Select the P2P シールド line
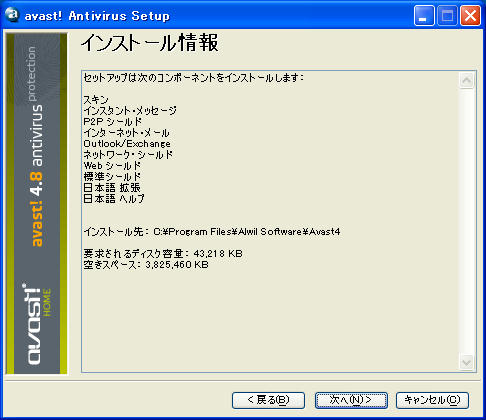Image resolution: width=486 pixels, height=420 pixels. tap(113, 122)
